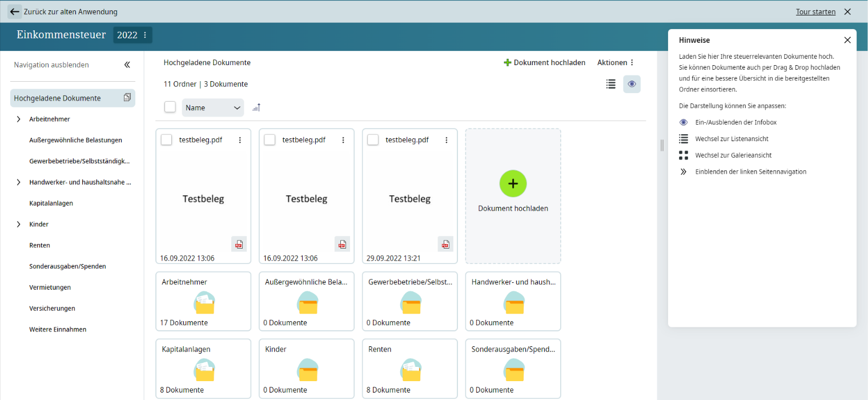Open the Arbeitnehmer folder tile

203,301
